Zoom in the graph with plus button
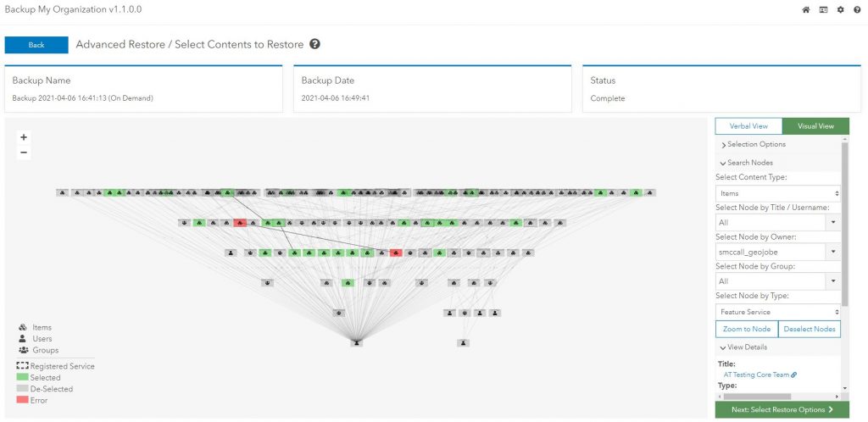Image resolution: width=868 pixels, height=422 pixels. [x=24, y=136]
